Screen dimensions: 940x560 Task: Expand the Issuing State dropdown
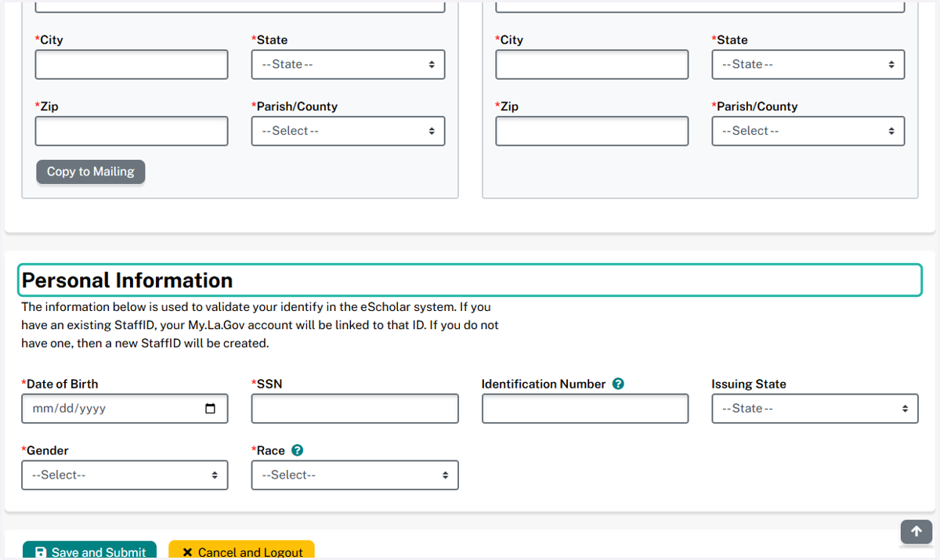(x=815, y=409)
